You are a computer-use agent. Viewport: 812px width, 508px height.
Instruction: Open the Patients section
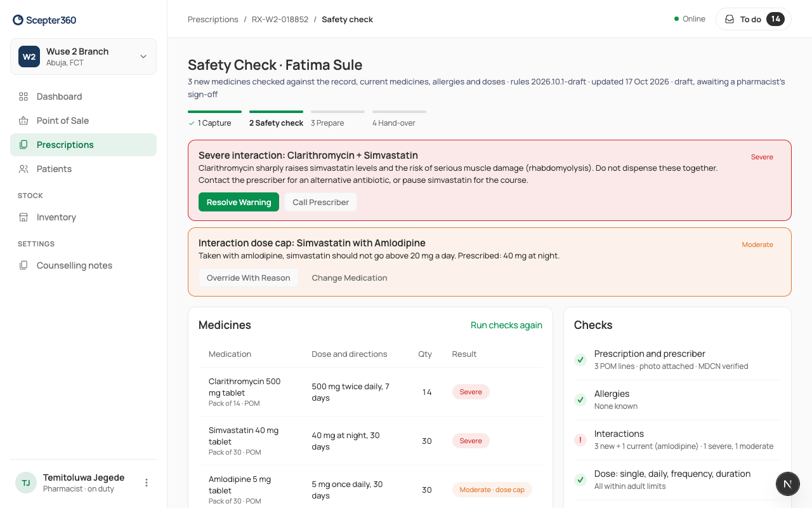83,169
